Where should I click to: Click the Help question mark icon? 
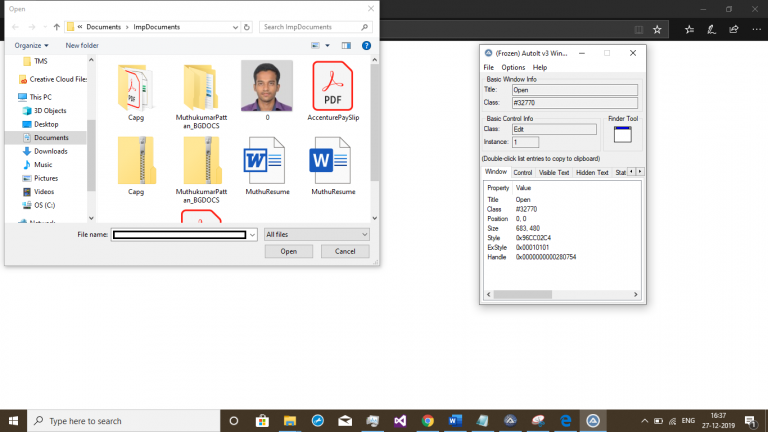pyautogui.click(x=366, y=46)
